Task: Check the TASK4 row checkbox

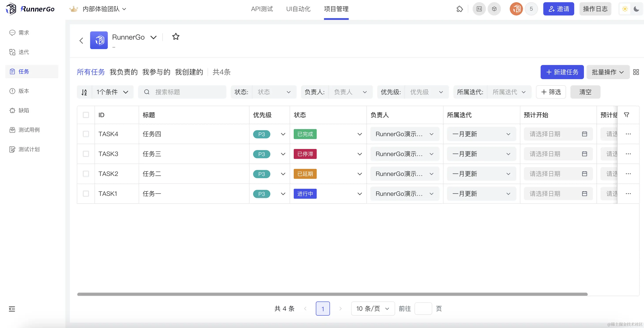Action: click(x=86, y=134)
